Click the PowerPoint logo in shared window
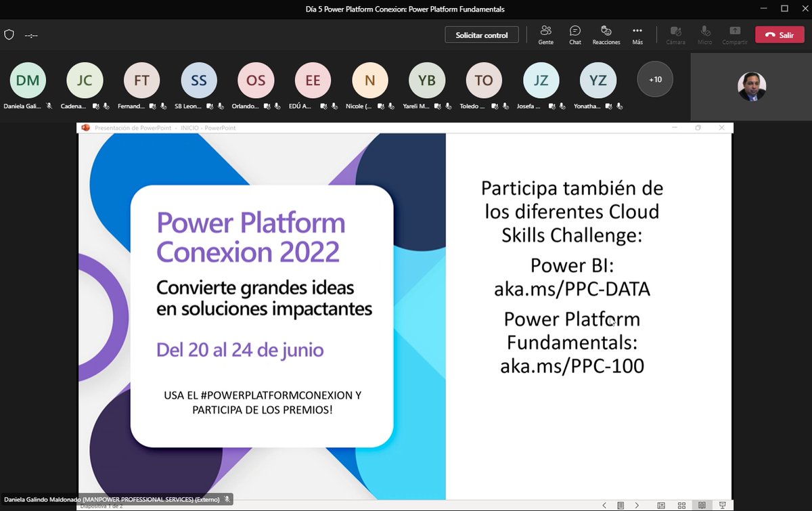Screen dimensions: 812x511 point(85,127)
